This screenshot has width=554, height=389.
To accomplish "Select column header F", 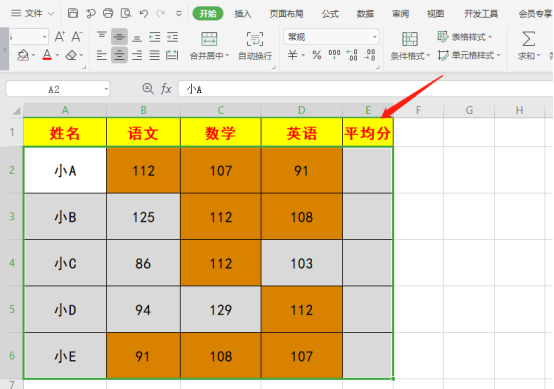I will tap(418, 110).
